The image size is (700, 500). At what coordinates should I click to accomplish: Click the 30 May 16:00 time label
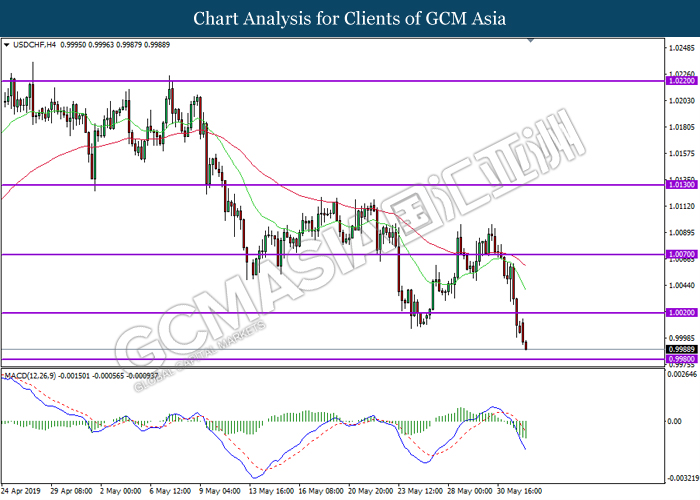[520, 491]
